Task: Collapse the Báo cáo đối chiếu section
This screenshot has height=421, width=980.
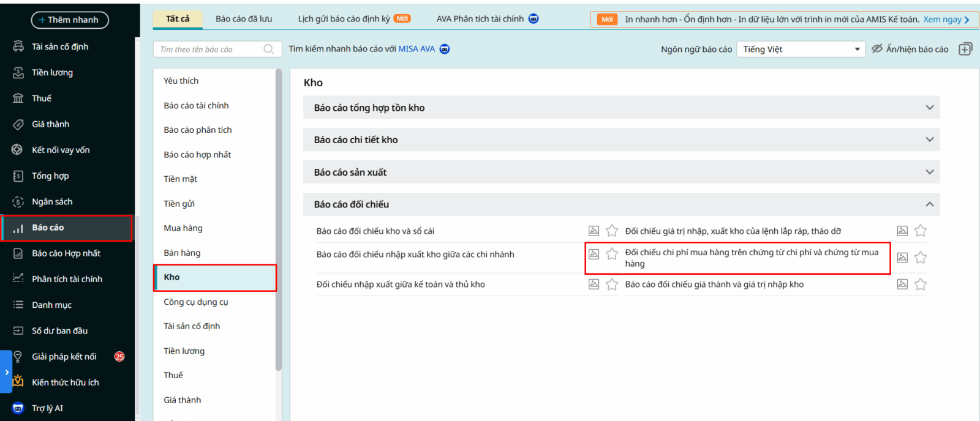Action: point(929,204)
